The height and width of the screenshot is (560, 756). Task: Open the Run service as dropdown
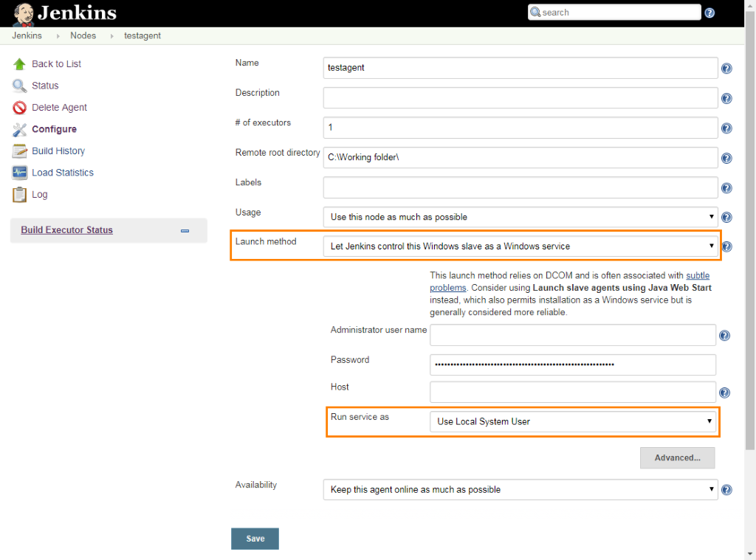573,422
